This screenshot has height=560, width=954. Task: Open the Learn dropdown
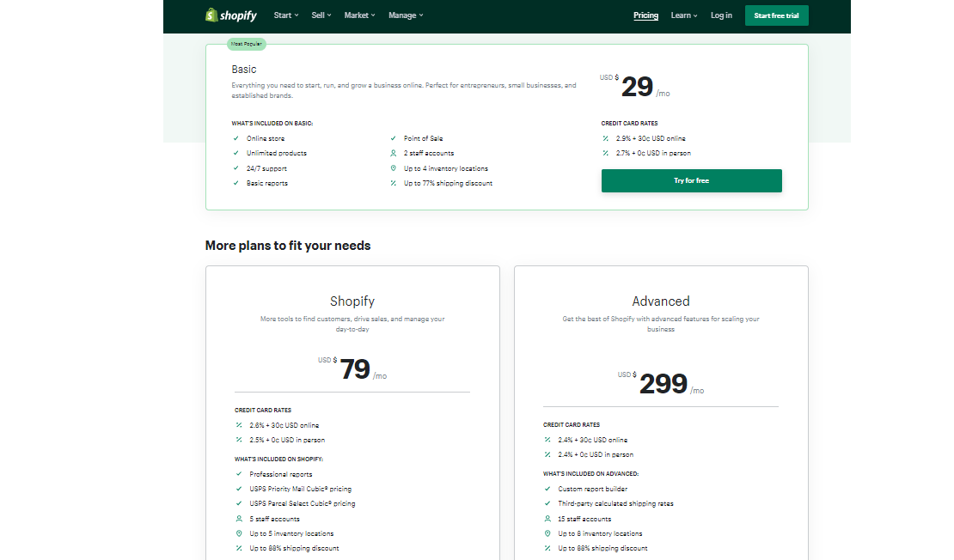(x=683, y=15)
